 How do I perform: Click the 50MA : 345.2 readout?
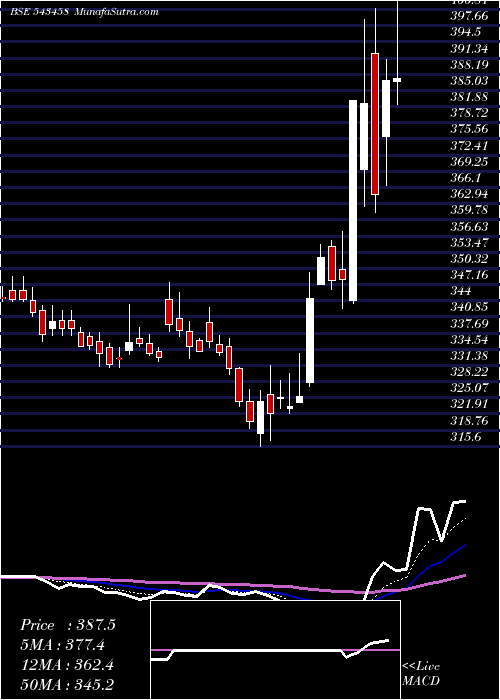click(67, 685)
